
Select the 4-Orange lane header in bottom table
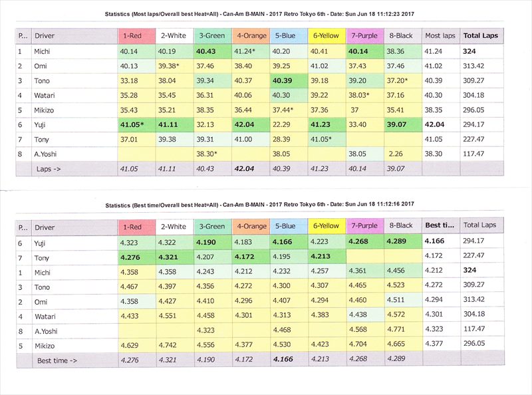tap(251, 226)
